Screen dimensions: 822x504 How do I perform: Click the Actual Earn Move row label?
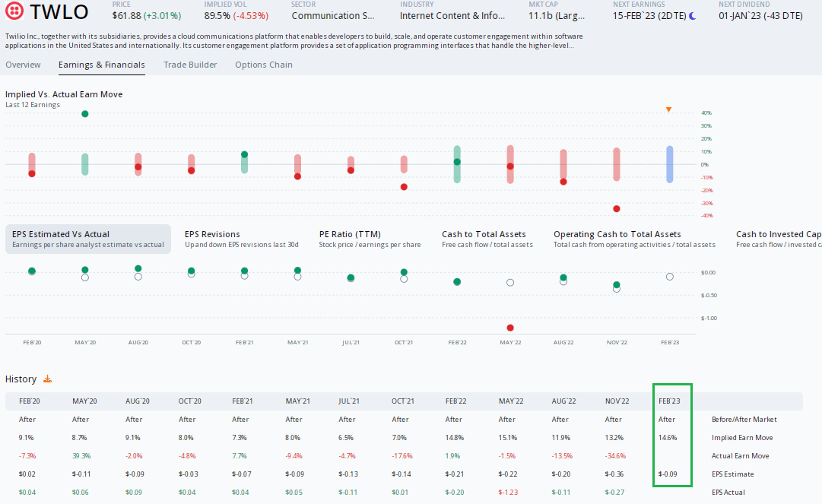click(740, 456)
